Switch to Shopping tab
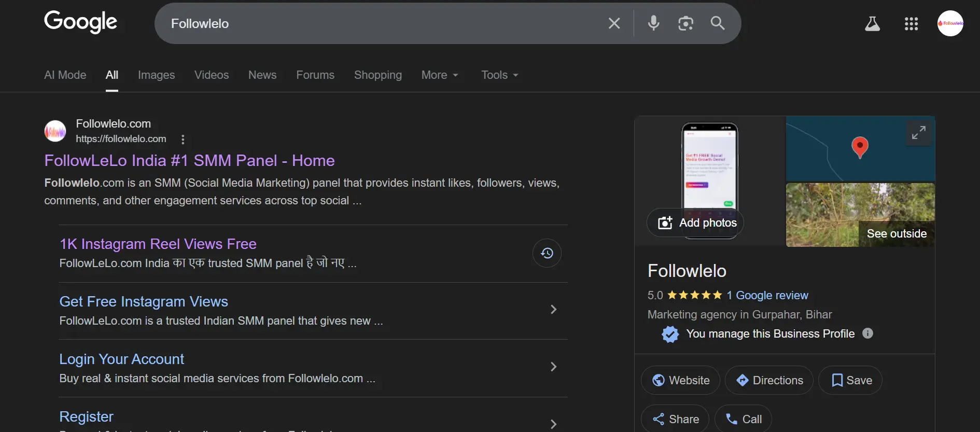Viewport: 980px width, 432px height. (378, 75)
